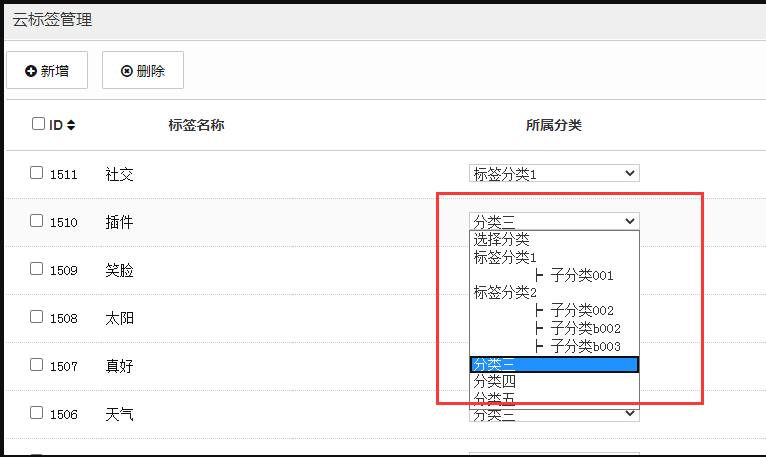
Task: Check the box for row 1507
Action: coord(36,365)
